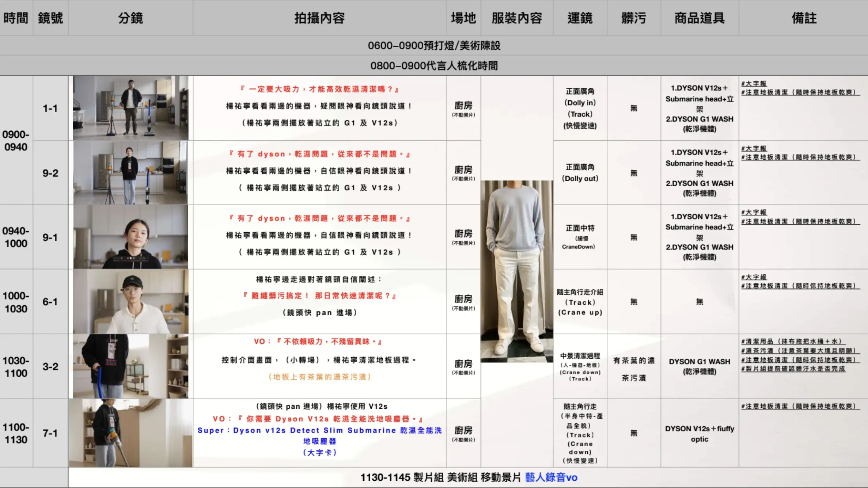
Task: Click the #注意地板清潔 note in shot 9-2 row
Action: click(x=800, y=157)
